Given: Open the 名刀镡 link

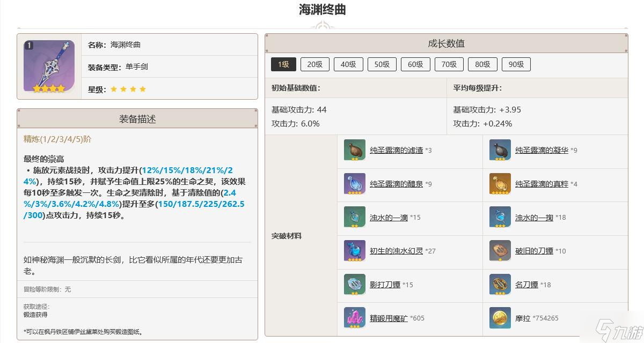Looking at the screenshot, I should tap(526, 285).
